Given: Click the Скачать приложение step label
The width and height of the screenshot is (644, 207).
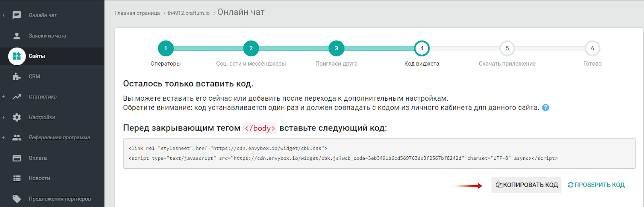Looking at the screenshot, I should [507, 64].
